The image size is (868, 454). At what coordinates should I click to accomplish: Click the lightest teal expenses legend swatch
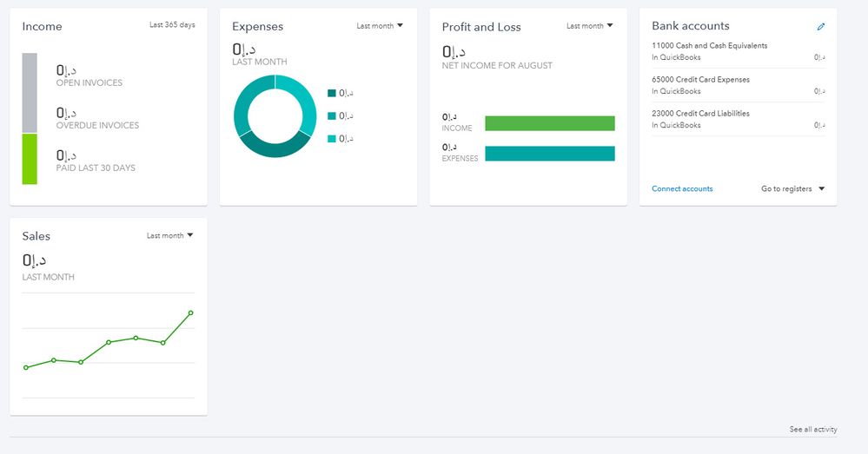331,139
